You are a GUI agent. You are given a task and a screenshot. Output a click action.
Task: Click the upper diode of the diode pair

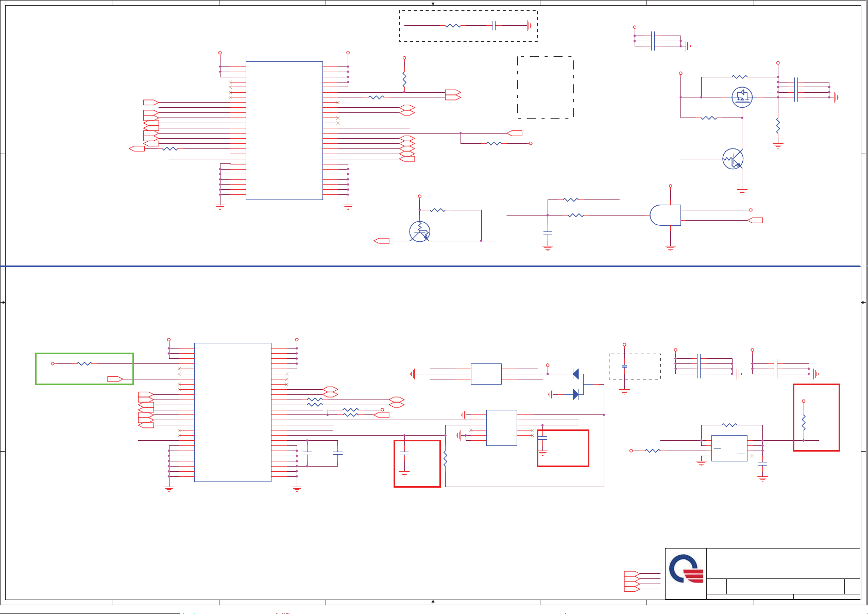(576, 374)
